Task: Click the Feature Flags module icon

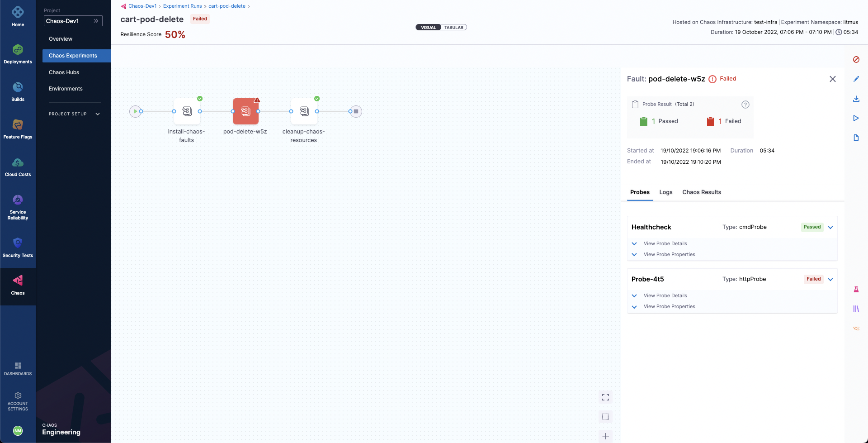Action: point(18,129)
